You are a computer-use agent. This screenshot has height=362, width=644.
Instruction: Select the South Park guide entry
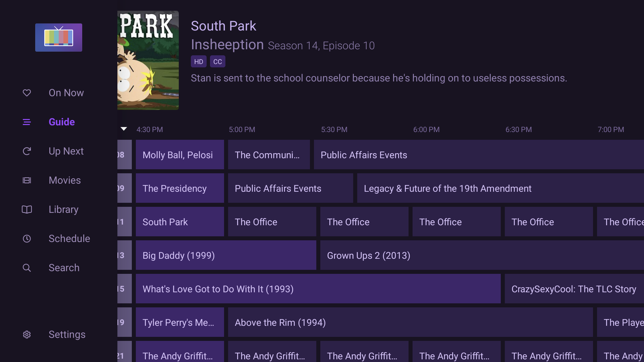click(x=180, y=222)
